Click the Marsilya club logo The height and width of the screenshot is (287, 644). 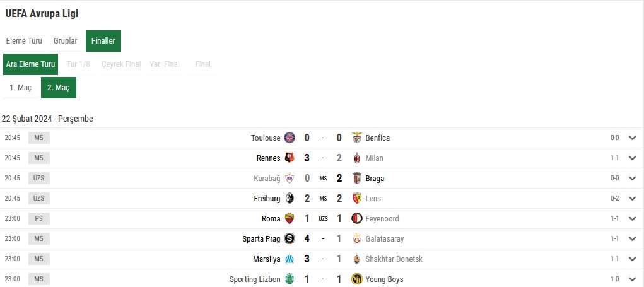click(290, 259)
